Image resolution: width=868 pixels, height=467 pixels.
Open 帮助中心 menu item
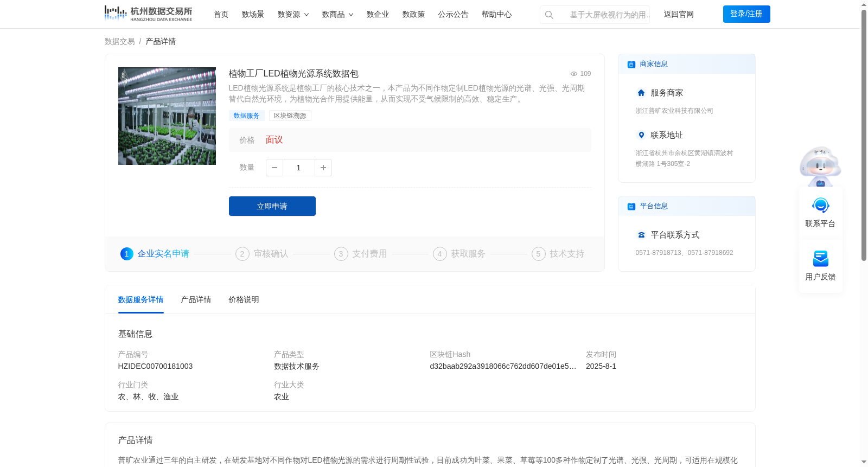coord(496,15)
